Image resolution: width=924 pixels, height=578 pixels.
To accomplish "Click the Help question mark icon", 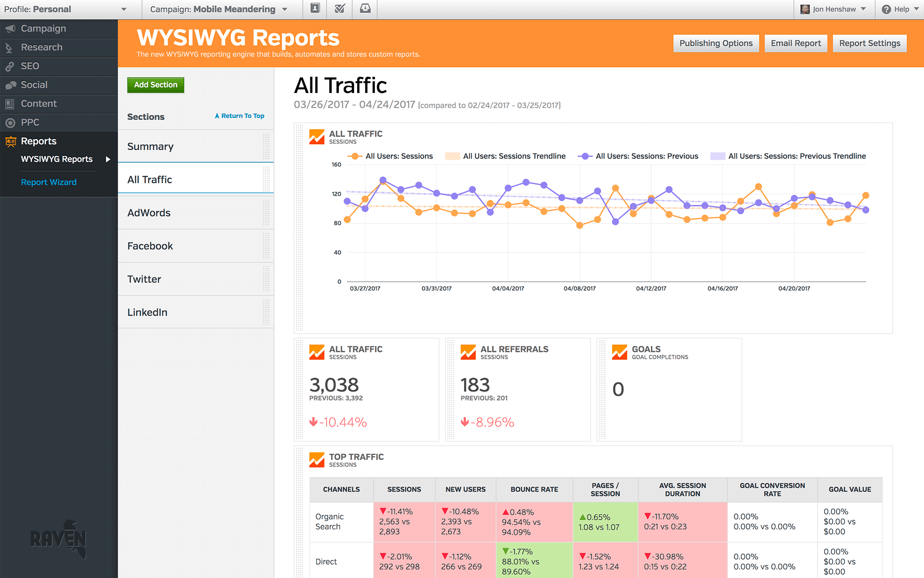I will (x=886, y=9).
